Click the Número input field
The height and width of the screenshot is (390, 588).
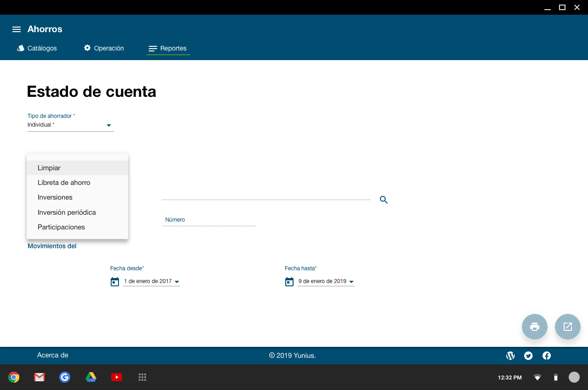pyautogui.click(x=209, y=220)
